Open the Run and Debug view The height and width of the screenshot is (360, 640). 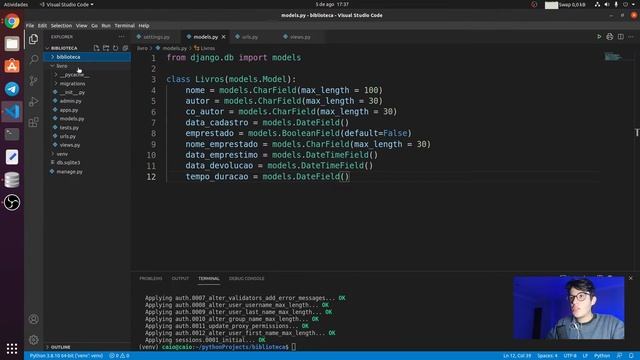click(33, 101)
